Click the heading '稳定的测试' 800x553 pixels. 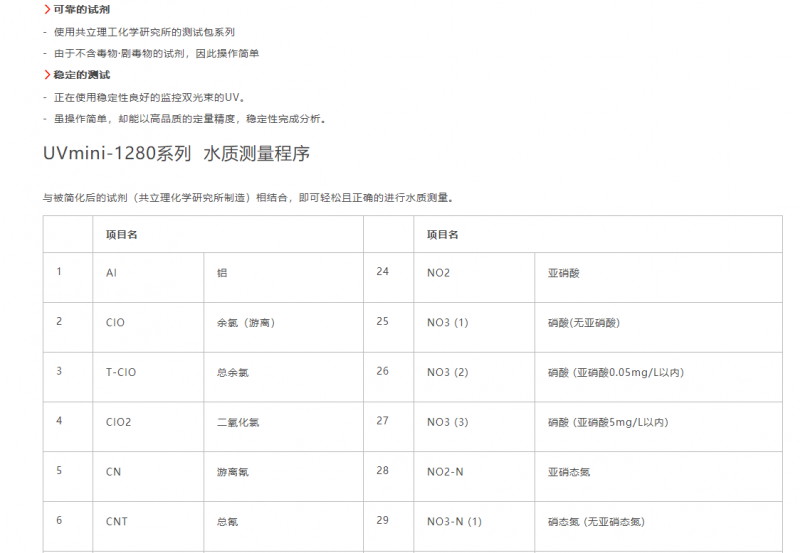(x=82, y=75)
